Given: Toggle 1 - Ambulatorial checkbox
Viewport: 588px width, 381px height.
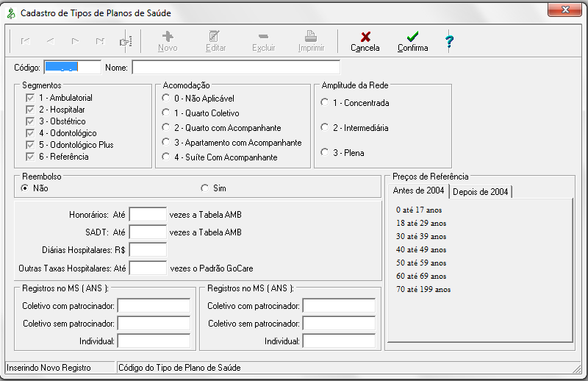Looking at the screenshot, I should coord(30,98).
